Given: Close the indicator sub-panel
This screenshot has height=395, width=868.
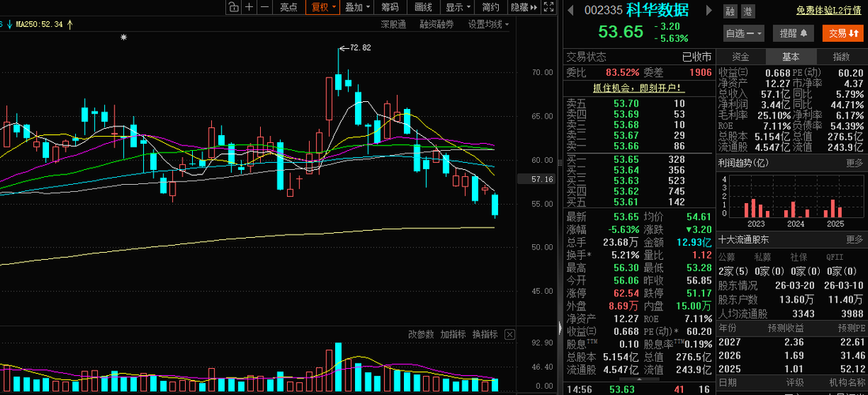Looking at the screenshot, I should coord(510,334).
